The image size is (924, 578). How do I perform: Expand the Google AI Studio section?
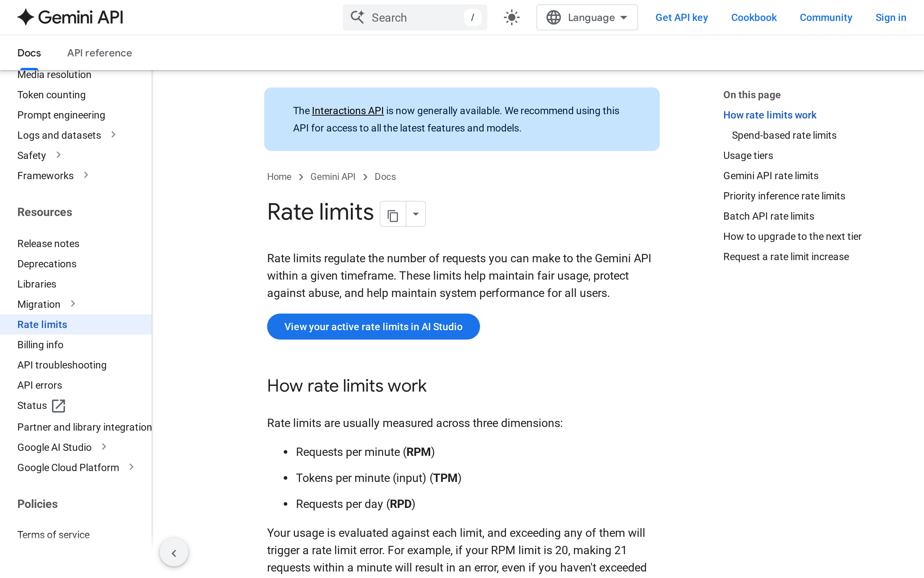click(x=104, y=447)
